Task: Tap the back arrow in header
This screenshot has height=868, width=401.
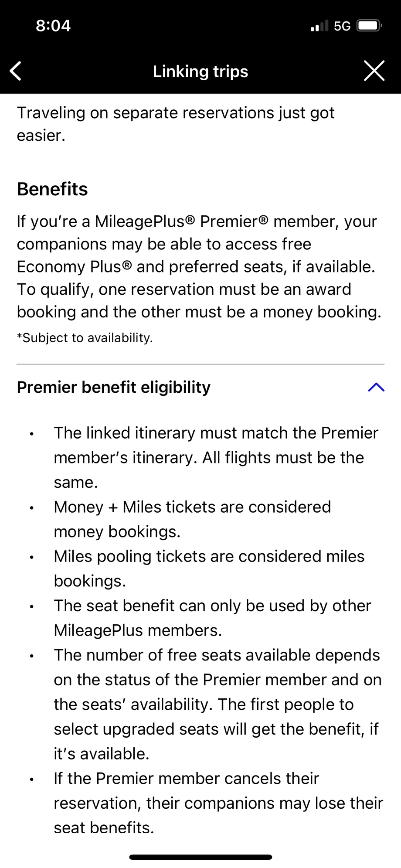Action: [16, 71]
